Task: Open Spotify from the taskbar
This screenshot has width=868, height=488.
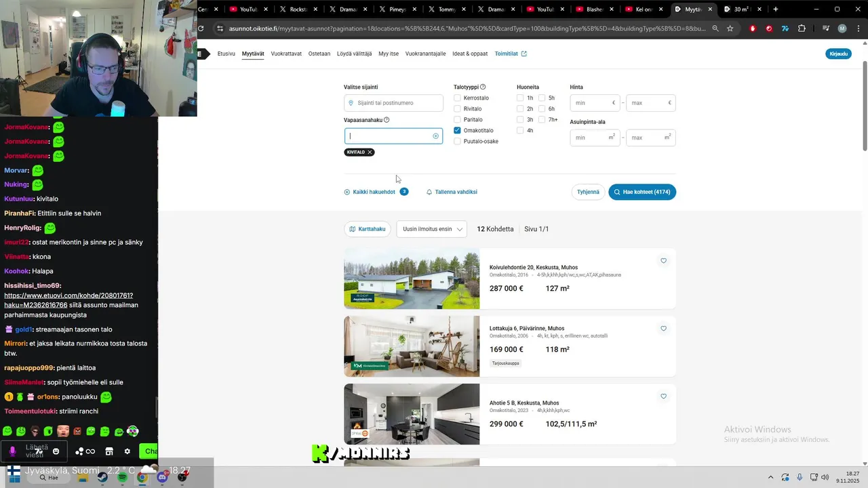Action: click(x=122, y=477)
